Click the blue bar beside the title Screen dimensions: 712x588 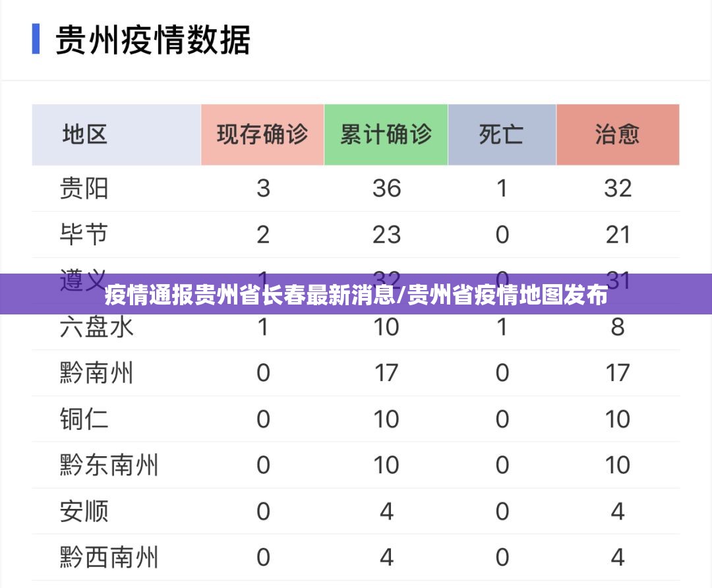click(x=36, y=40)
